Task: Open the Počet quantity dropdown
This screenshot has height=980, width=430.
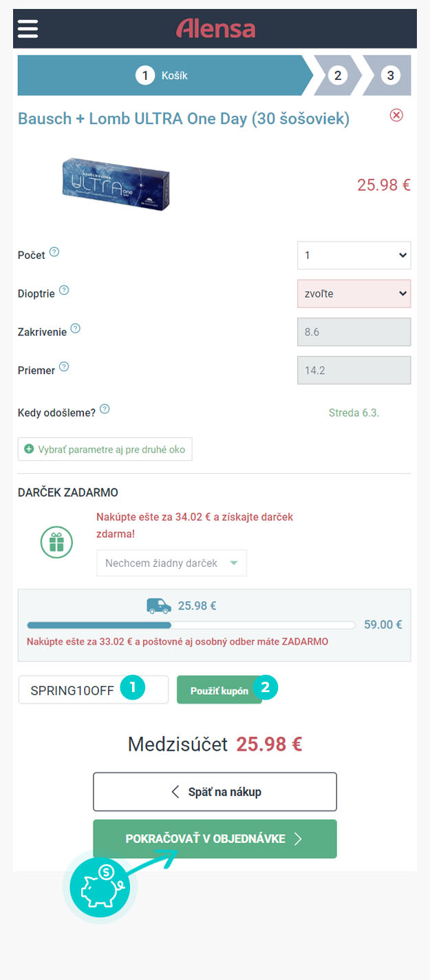Action: pyautogui.click(x=354, y=256)
